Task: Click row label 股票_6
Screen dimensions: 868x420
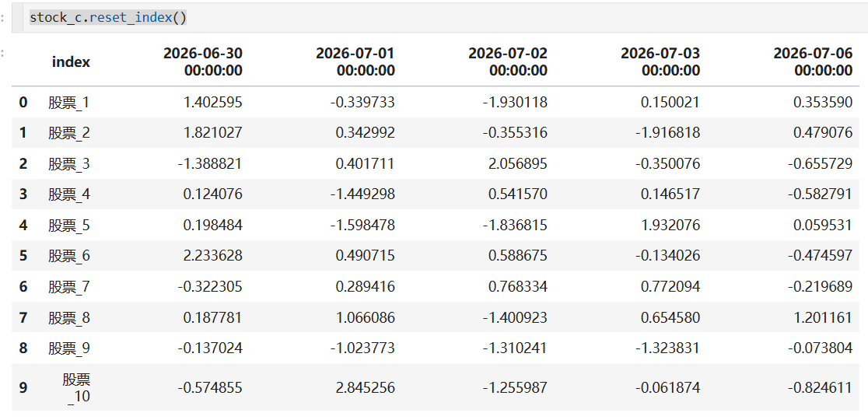Action: [x=68, y=256]
